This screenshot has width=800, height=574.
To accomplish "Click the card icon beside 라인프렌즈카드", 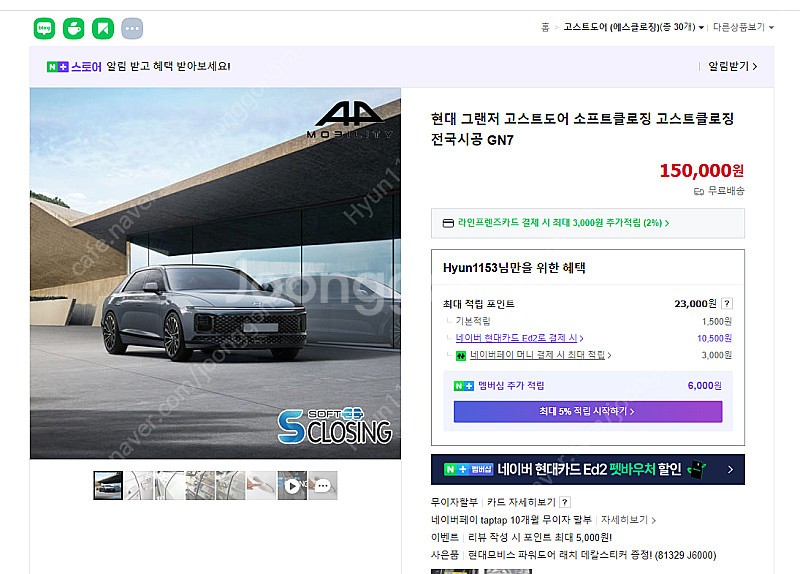I will (x=448, y=223).
